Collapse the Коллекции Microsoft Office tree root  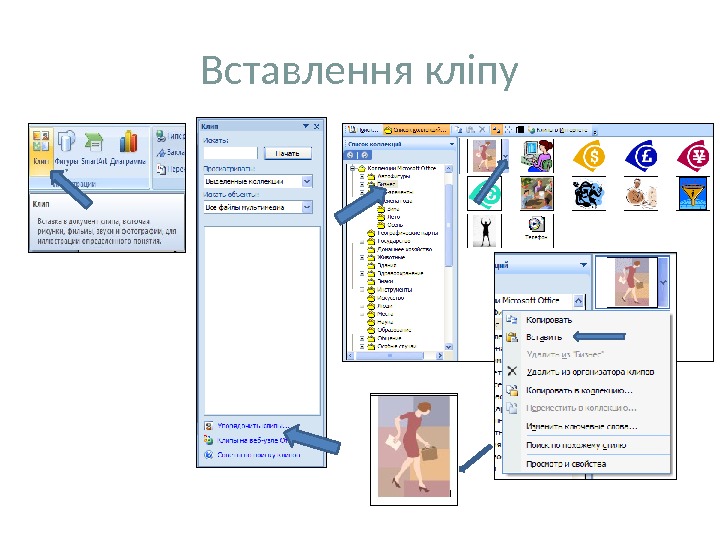[x=353, y=168]
